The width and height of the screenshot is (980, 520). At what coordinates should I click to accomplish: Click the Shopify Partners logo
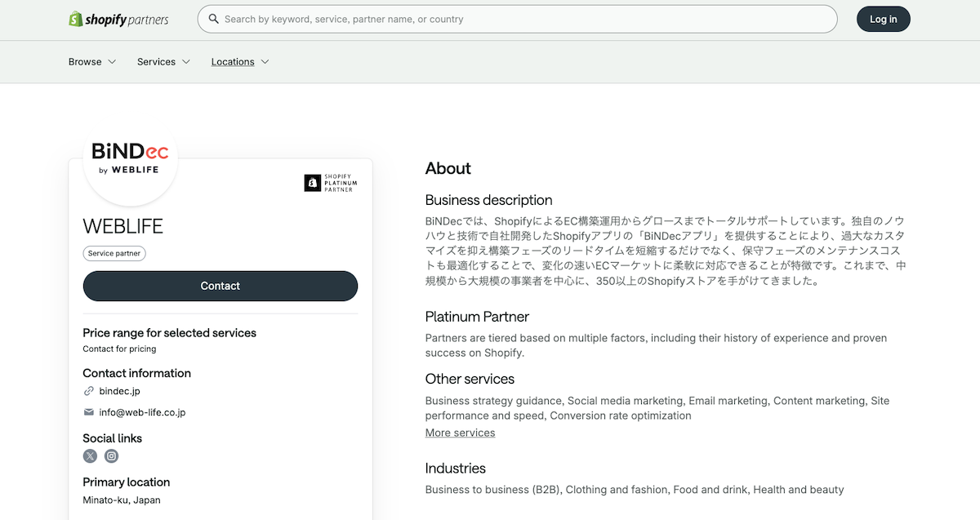pyautogui.click(x=118, y=19)
